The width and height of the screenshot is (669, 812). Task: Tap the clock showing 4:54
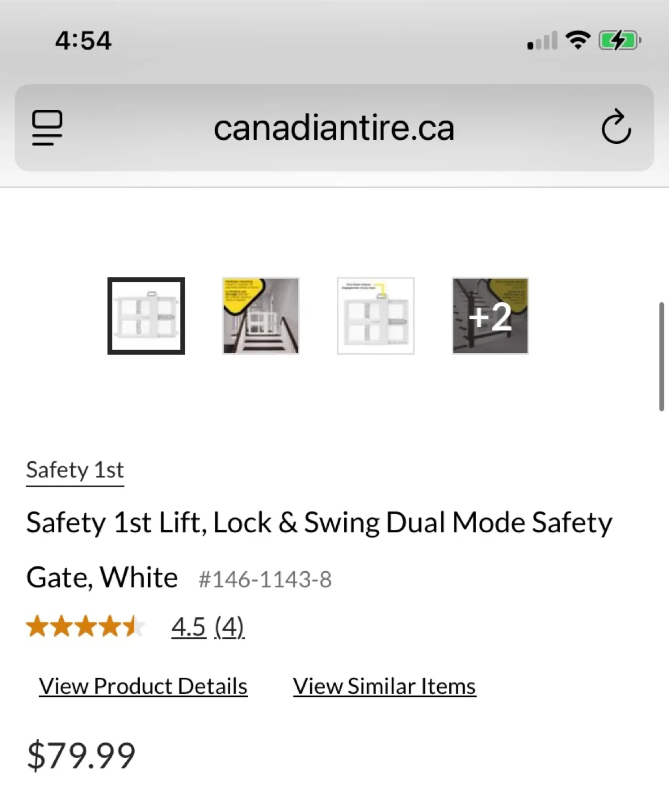[x=82, y=39]
